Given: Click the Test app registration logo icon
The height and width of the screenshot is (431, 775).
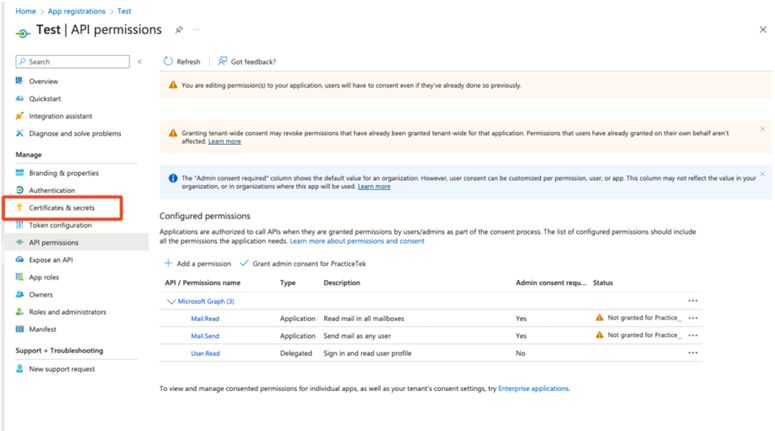Looking at the screenshot, I should tap(23, 33).
